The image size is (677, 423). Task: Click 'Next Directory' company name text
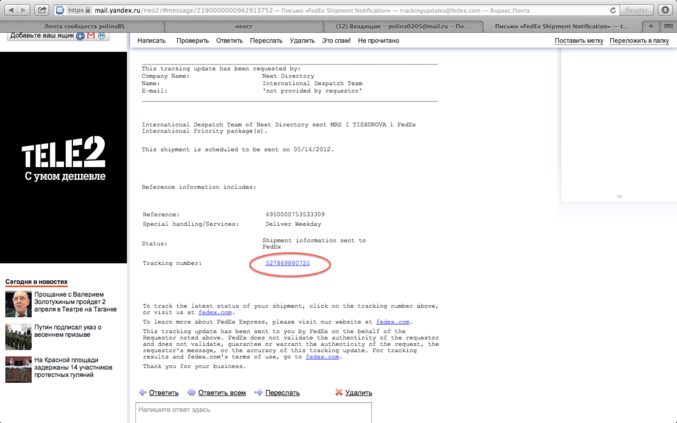pos(288,76)
